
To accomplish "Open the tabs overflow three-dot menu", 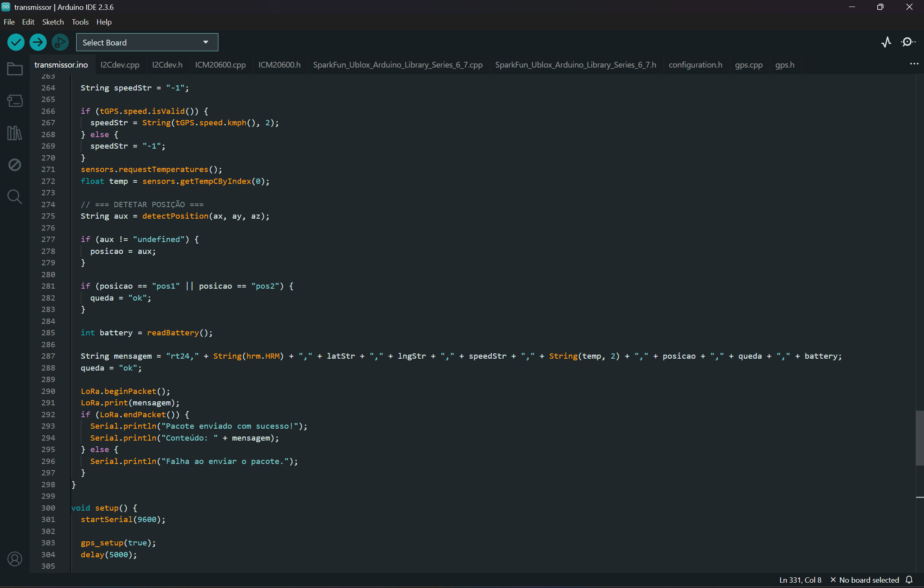I will (x=914, y=64).
